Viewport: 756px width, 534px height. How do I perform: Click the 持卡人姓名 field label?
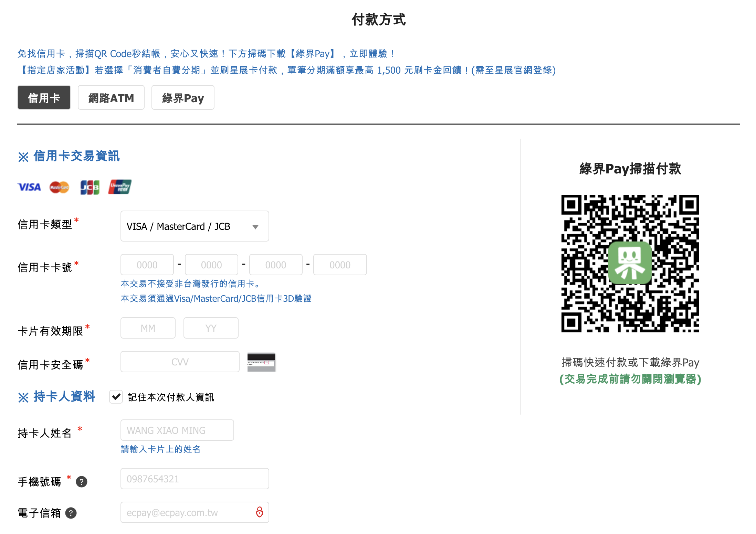pyautogui.click(x=45, y=433)
